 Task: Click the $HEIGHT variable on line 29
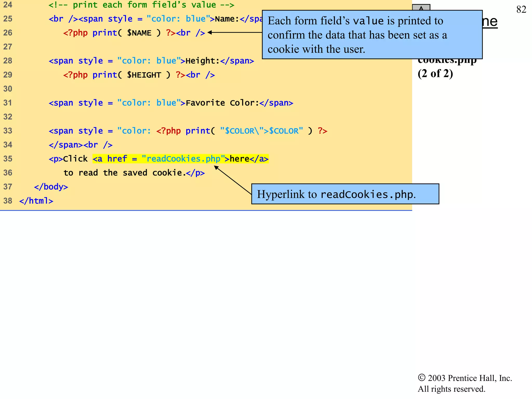click(144, 75)
